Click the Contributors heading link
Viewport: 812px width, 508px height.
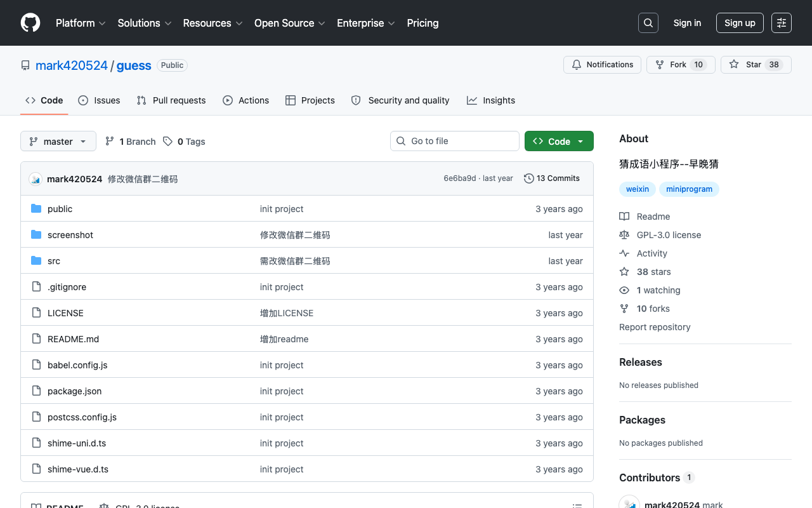pos(657,478)
